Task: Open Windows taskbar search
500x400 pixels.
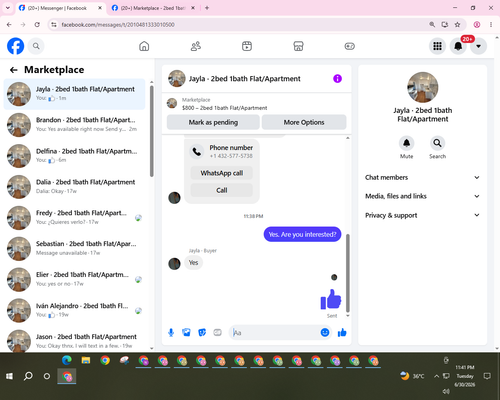Action: pyautogui.click(x=28, y=376)
